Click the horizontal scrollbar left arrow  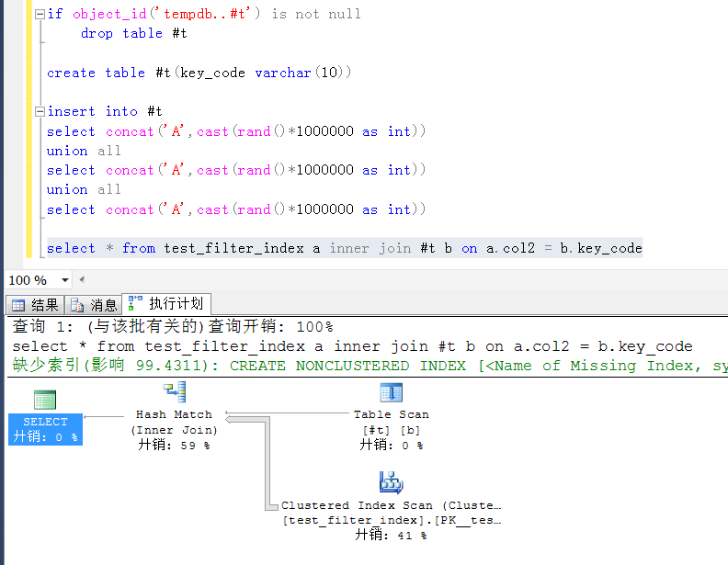[x=82, y=279]
